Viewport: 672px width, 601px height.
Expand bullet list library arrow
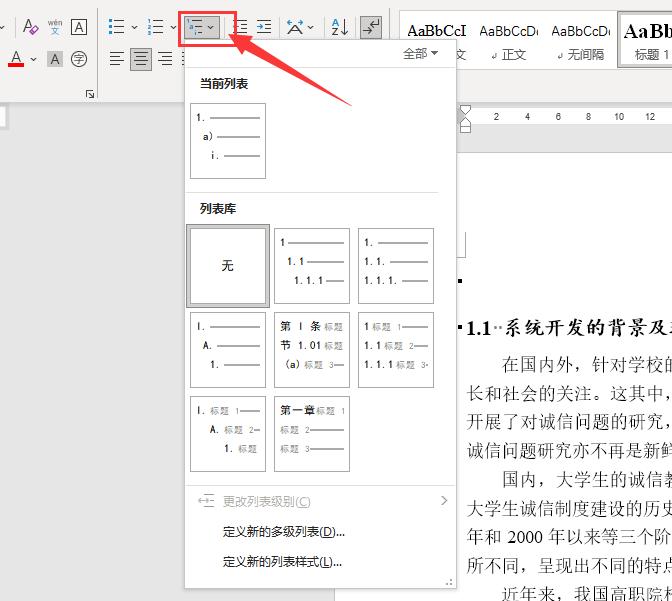pos(134,27)
